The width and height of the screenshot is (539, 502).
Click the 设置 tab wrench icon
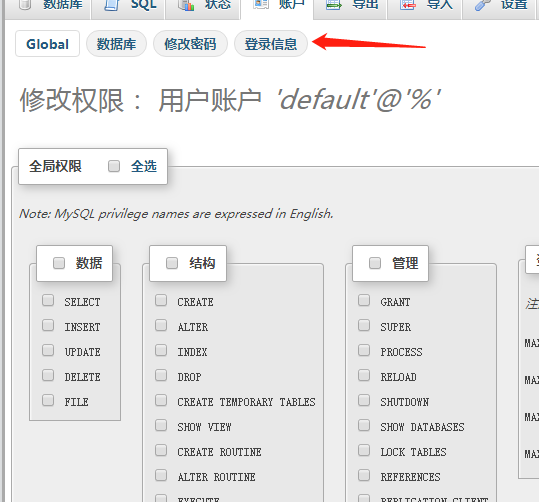[x=483, y=5]
